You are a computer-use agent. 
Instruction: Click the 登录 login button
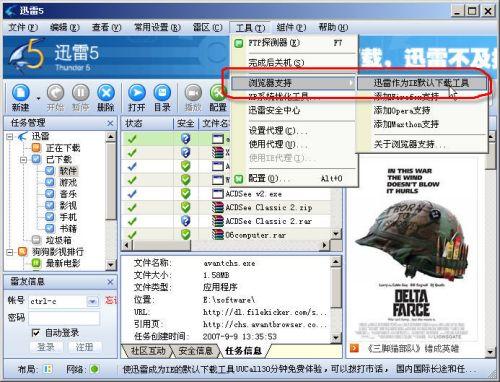click(45, 347)
